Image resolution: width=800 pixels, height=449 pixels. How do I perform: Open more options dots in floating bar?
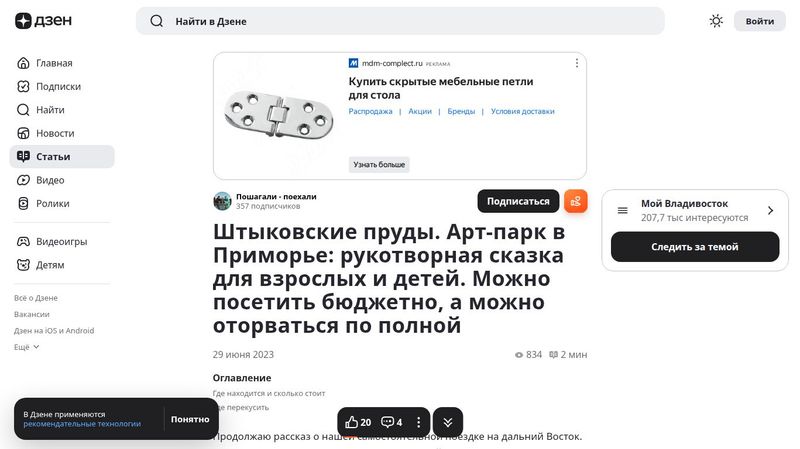pyautogui.click(x=418, y=422)
